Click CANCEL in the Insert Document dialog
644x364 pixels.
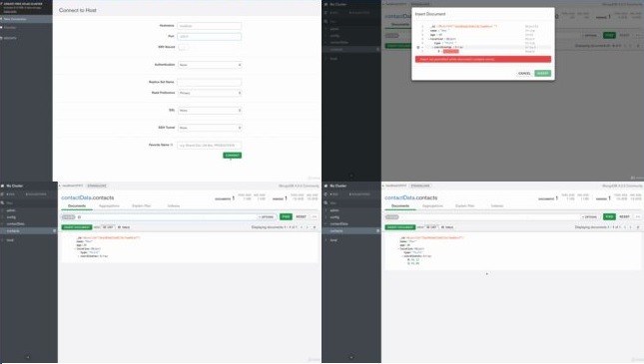(x=524, y=73)
